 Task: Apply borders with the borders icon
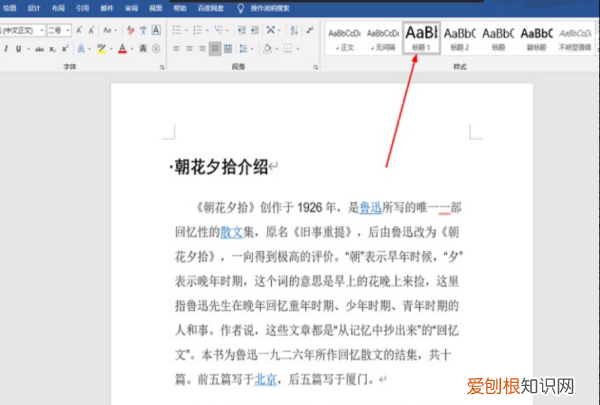click(x=288, y=49)
